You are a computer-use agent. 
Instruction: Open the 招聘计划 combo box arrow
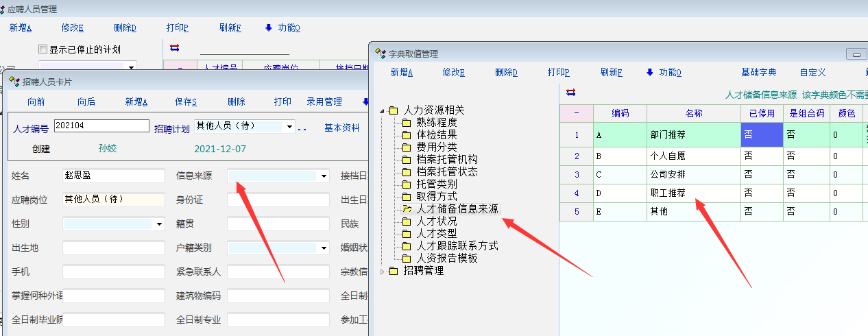(x=290, y=127)
